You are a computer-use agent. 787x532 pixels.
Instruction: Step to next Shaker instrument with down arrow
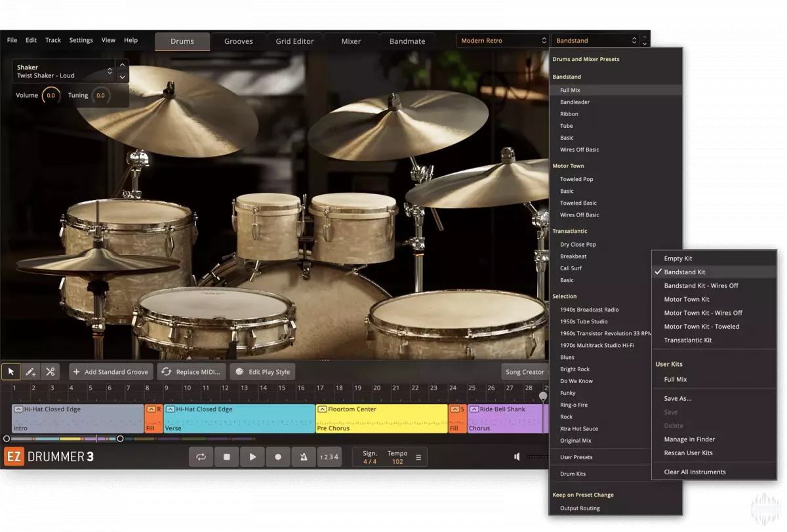[122, 77]
